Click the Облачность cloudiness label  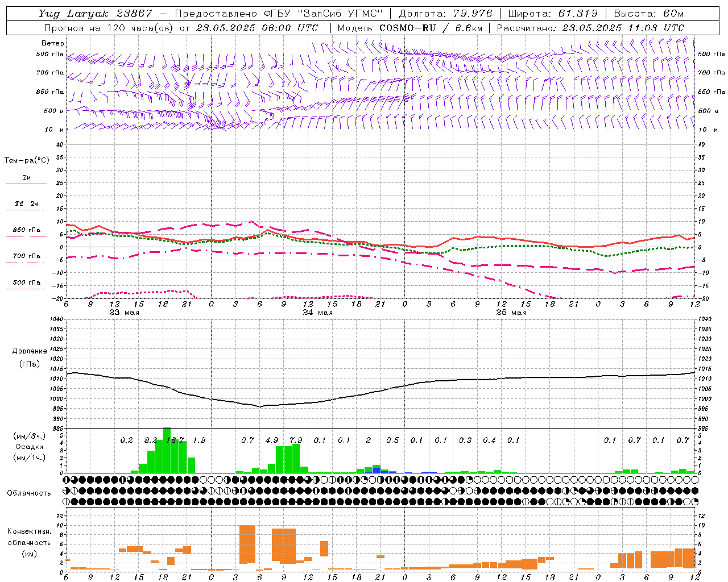pos(29,493)
